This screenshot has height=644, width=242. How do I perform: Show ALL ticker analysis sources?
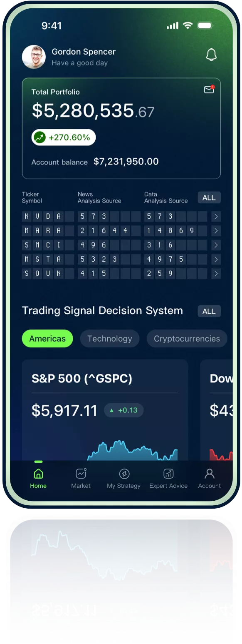click(x=209, y=198)
